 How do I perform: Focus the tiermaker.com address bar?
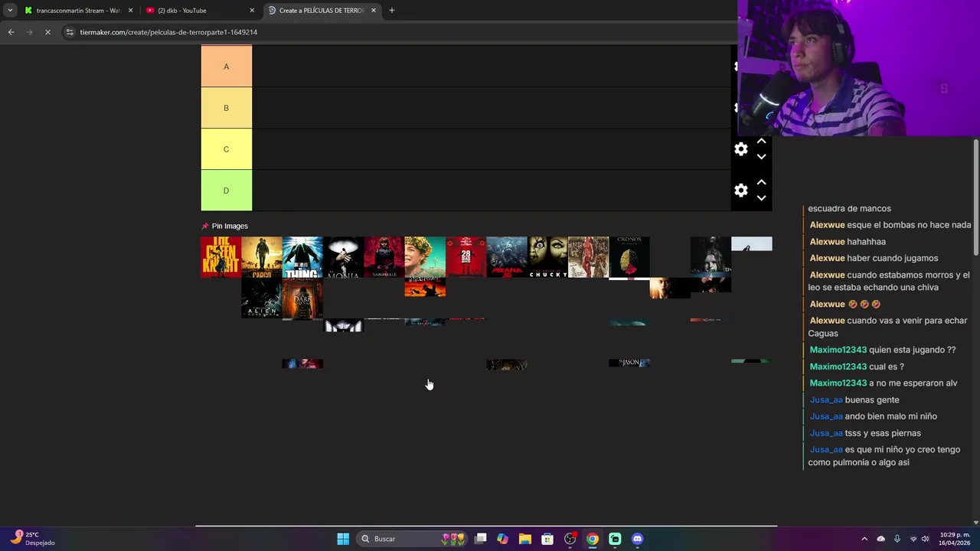[x=398, y=32]
